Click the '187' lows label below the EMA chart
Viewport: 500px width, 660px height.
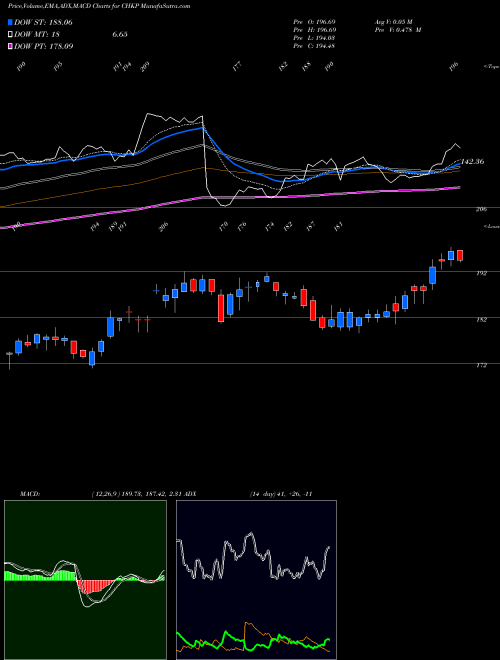[x=311, y=227]
